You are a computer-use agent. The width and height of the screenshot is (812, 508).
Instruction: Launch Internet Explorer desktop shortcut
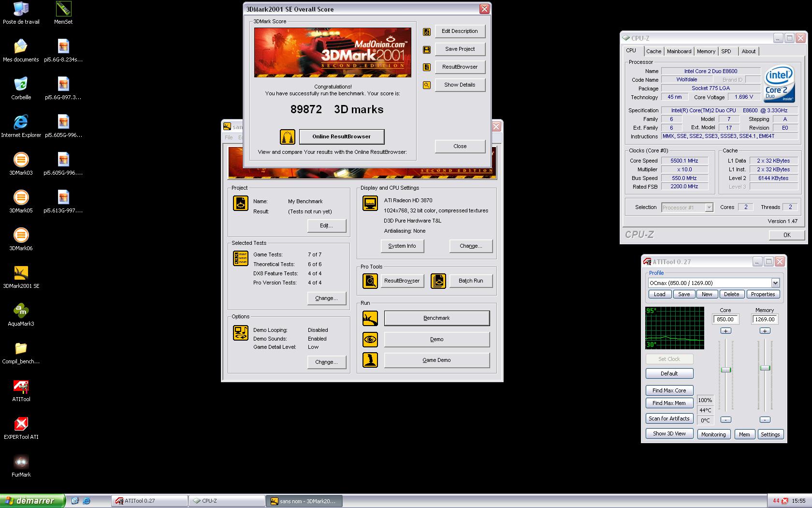click(x=21, y=126)
